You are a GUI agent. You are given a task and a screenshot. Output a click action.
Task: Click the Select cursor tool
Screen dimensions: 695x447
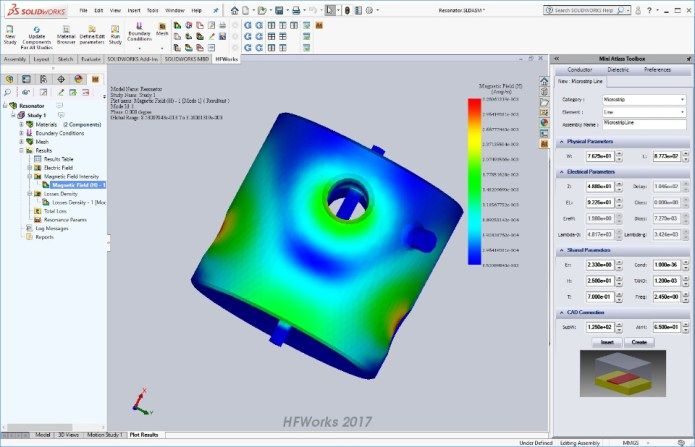[330, 10]
